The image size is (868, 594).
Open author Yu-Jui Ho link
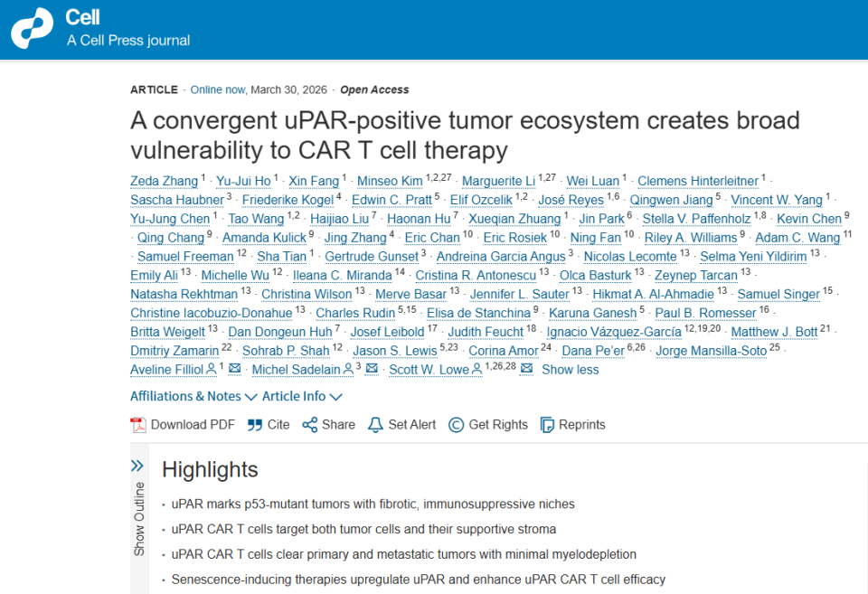[x=243, y=181]
